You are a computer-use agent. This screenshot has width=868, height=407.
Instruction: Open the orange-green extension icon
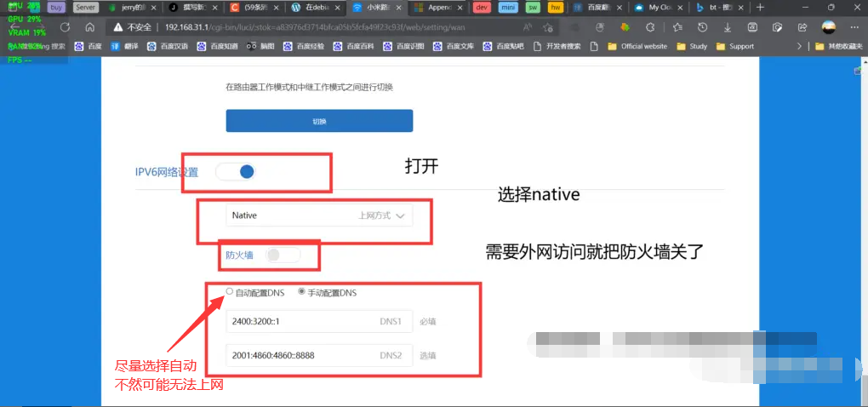click(625, 27)
